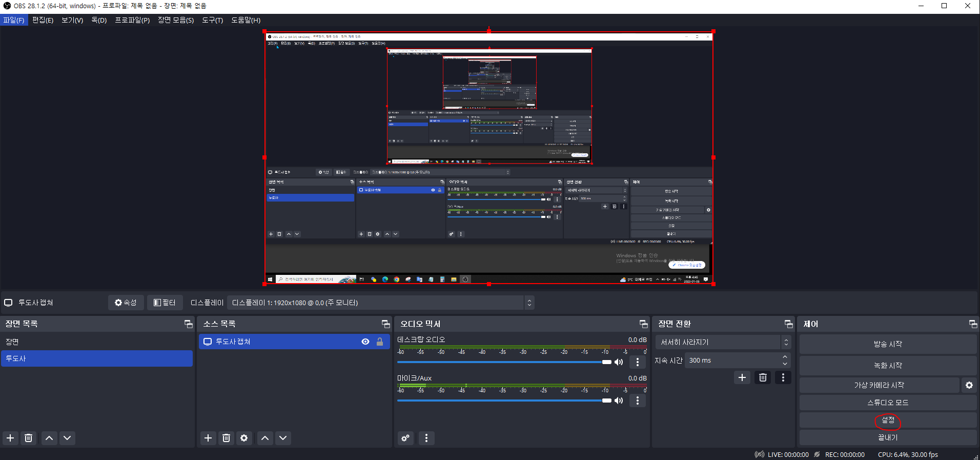
Task: Move scene up arrow in scene list
Action: pos(49,438)
